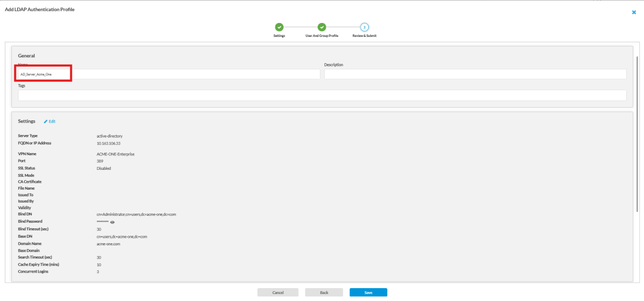Select the server type value active-directory
The height and width of the screenshot is (301, 644).
point(109,136)
